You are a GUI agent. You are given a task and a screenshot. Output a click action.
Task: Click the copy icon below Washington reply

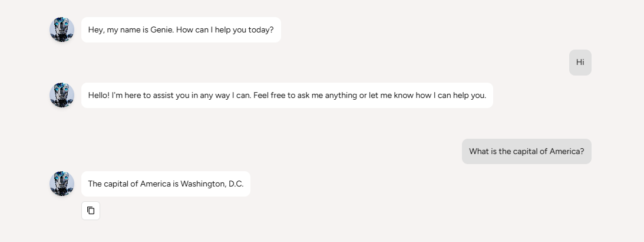[x=91, y=210]
